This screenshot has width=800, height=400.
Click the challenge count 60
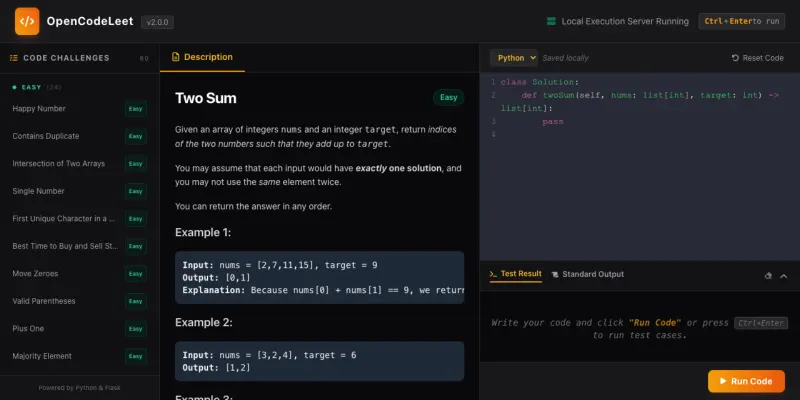144,59
